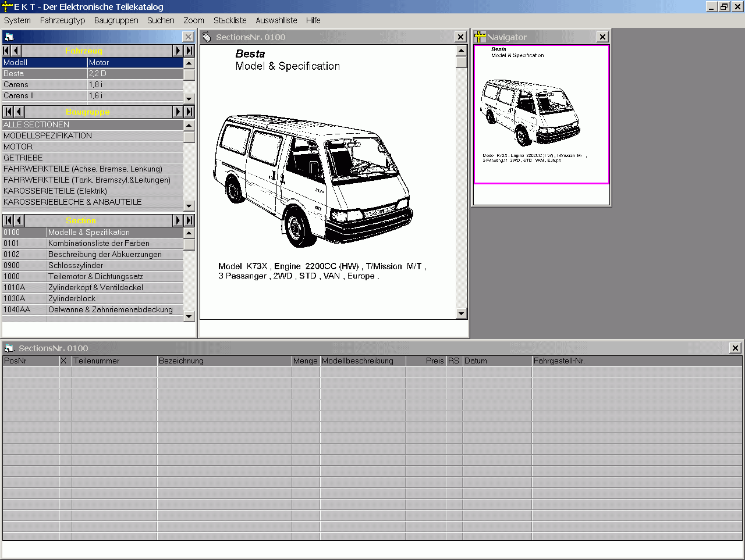Go to previous record in Fahrzeug navigator
This screenshot has height=560, width=745.
(x=17, y=51)
